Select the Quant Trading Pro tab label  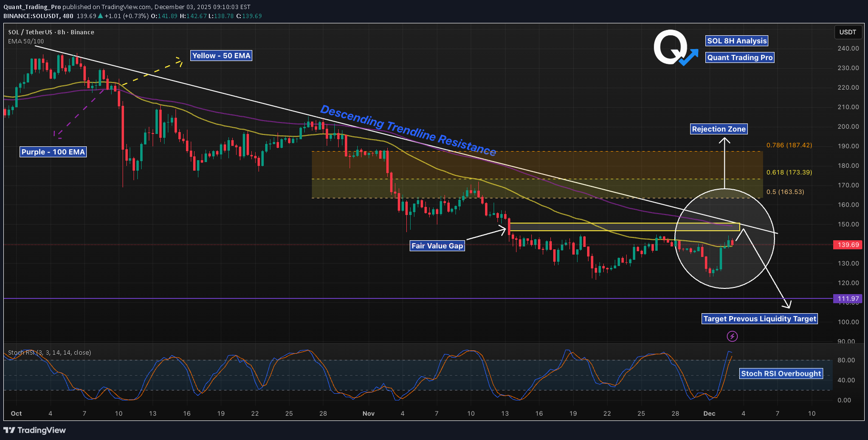(x=740, y=58)
